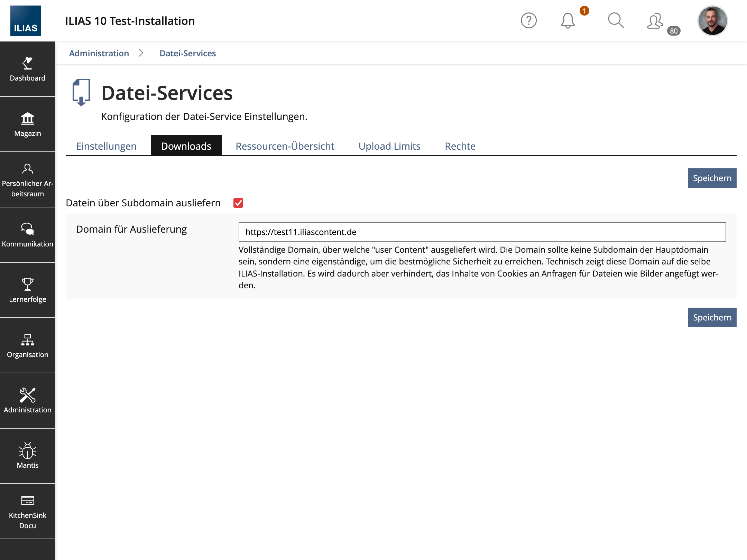Viewport: 747px width, 560px height.
Task: Open the help question mark icon
Action: coord(528,21)
